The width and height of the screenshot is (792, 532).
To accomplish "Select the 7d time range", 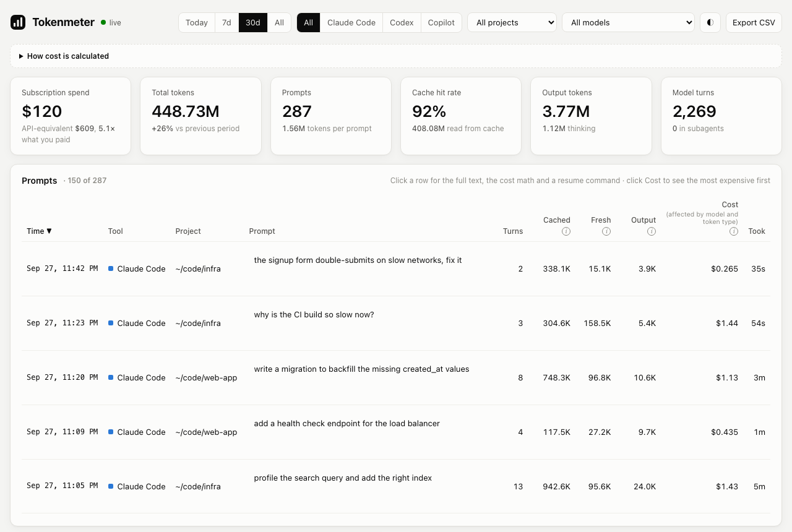I will (226, 22).
